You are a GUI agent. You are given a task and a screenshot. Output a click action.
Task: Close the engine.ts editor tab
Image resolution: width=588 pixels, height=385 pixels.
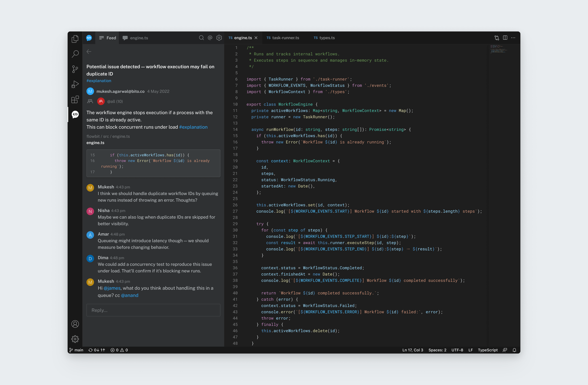(x=256, y=38)
